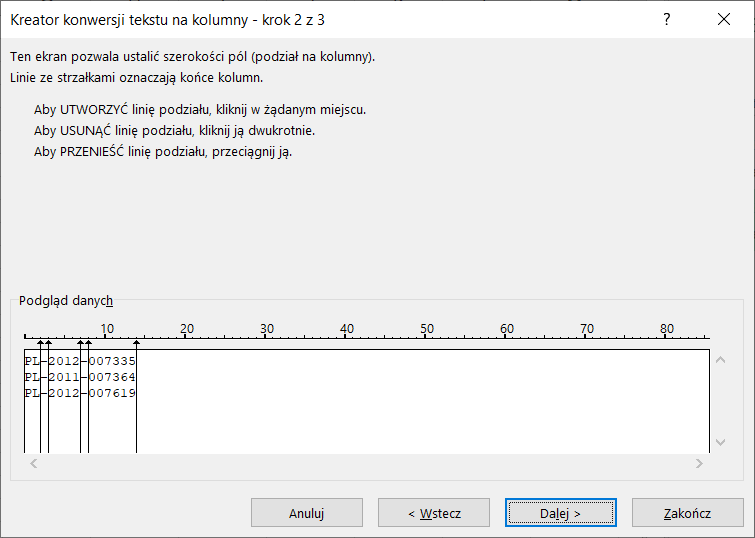The image size is (755, 538).
Task: Click the PL-2011-007364 preview row
Action: pyautogui.click(x=80, y=377)
